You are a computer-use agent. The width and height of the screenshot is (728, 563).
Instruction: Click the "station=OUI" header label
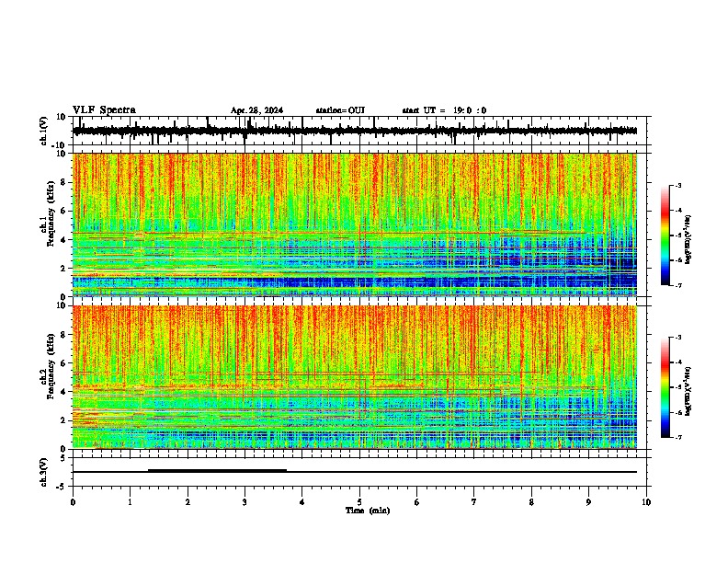click(340, 110)
